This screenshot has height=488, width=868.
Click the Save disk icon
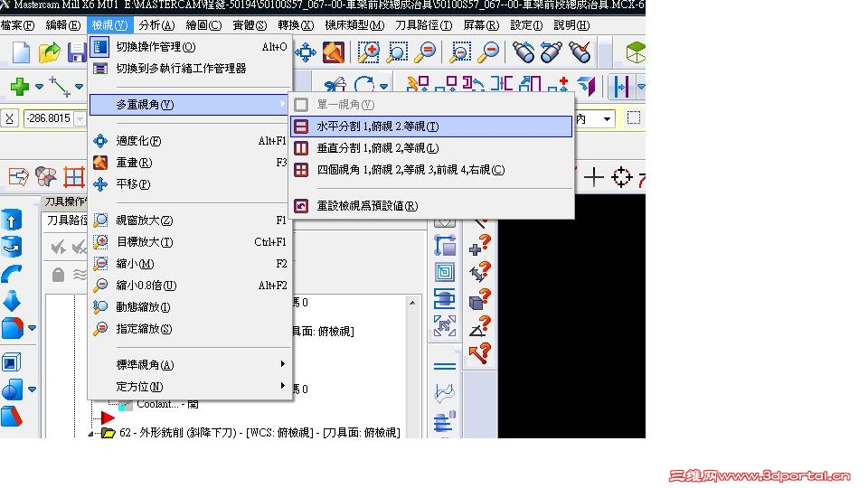pos(76,52)
